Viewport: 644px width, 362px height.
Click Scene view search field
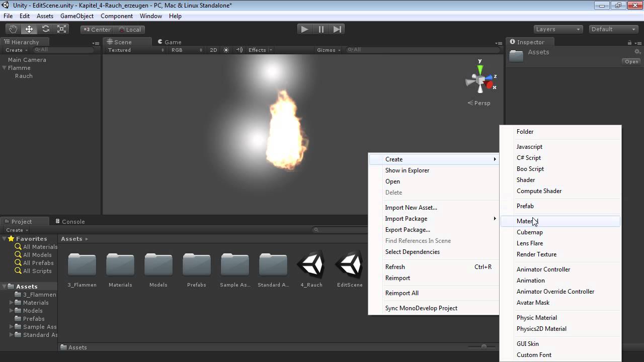coord(423,50)
